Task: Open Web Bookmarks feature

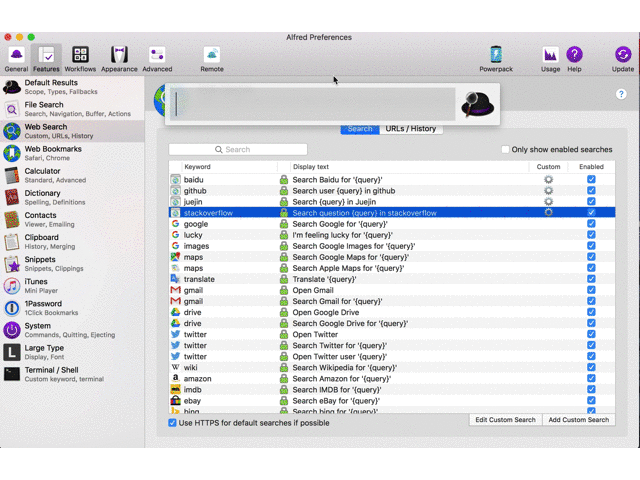Action: point(72,153)
